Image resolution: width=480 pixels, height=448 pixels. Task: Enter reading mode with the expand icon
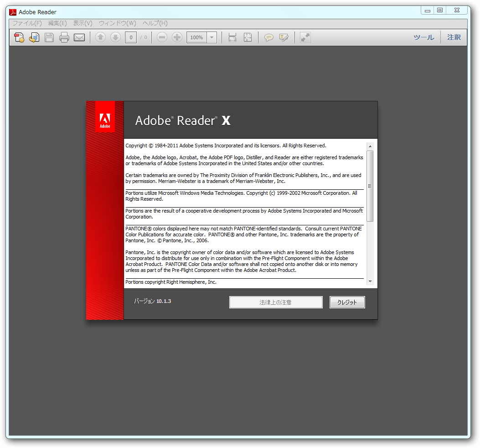coord(305,37)
